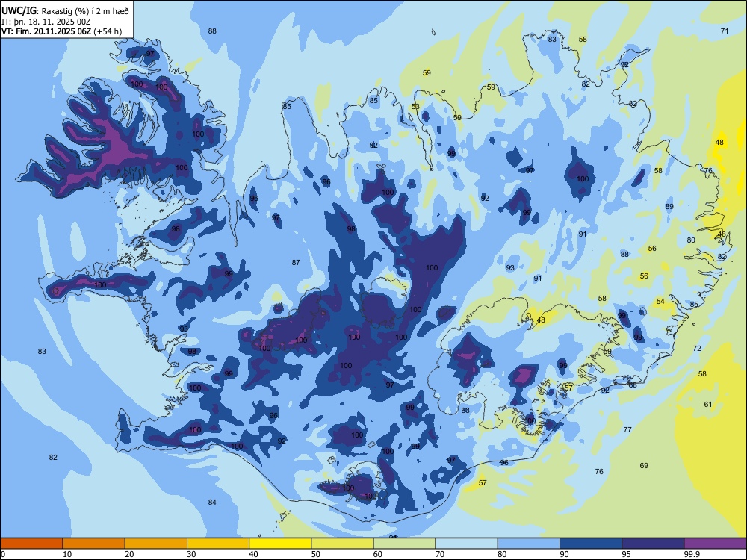Select the 20–30 amber legend swatch
Screen dimensions: 747x560
click(156, 544)
